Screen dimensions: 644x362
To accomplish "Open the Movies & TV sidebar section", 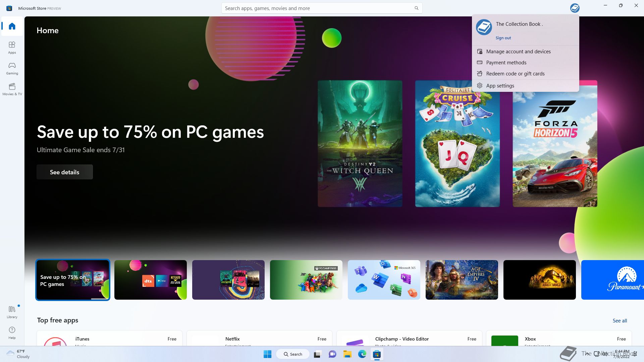I will [x=12, y=89].
